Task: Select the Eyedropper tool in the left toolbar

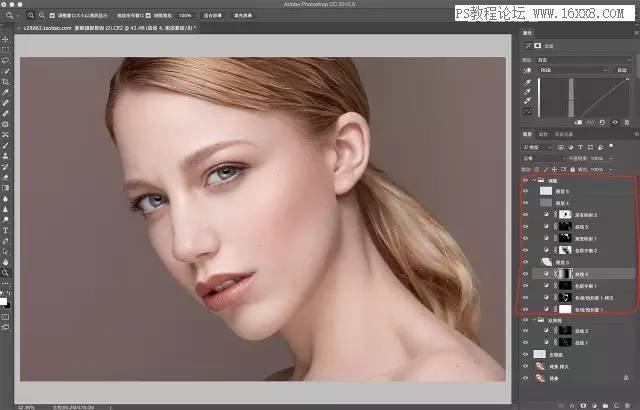Action: pos(5,92)
